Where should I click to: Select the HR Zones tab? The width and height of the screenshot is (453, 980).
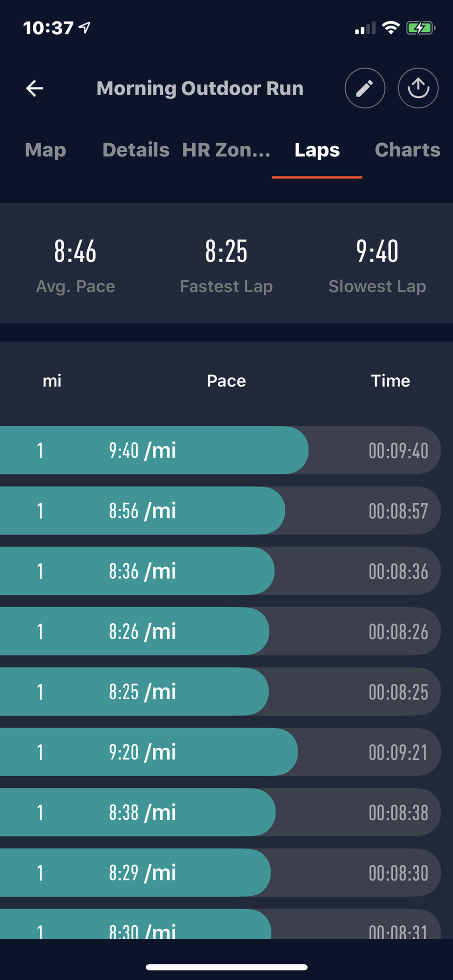(226, 150)
